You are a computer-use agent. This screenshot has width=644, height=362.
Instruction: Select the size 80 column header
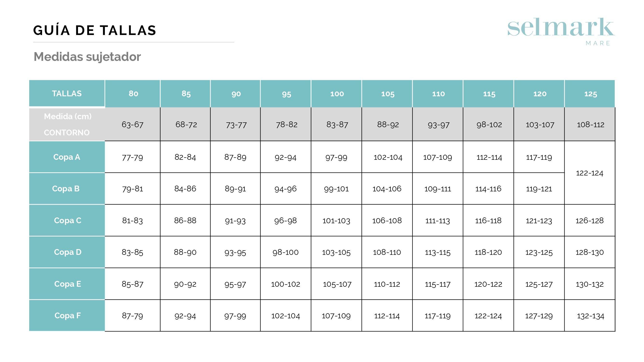click(133, 94)
